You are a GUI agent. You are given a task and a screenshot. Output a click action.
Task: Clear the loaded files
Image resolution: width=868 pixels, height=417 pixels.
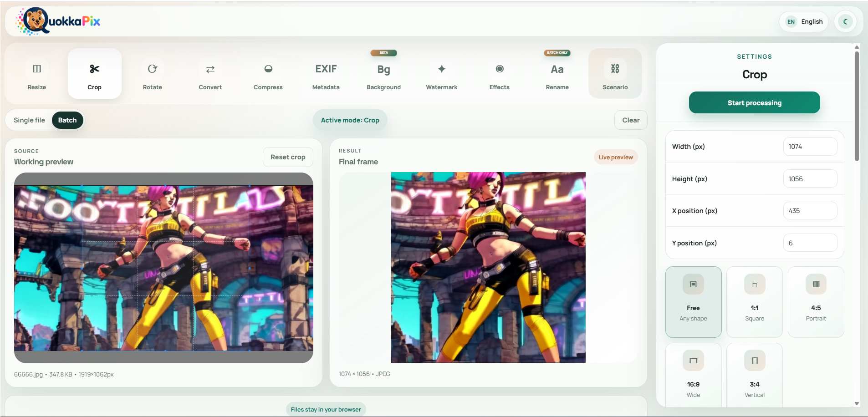coord(631,120)
